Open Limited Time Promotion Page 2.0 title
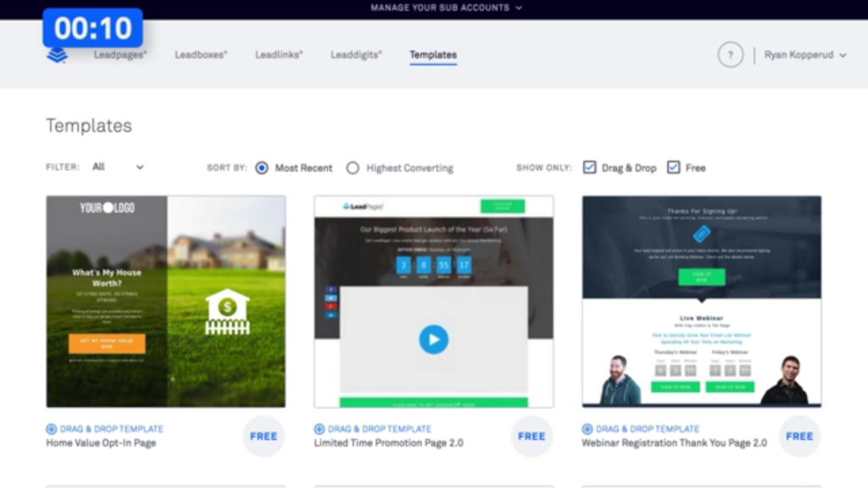The height and width of the screenshot is (488, 868). coord(388,443)
